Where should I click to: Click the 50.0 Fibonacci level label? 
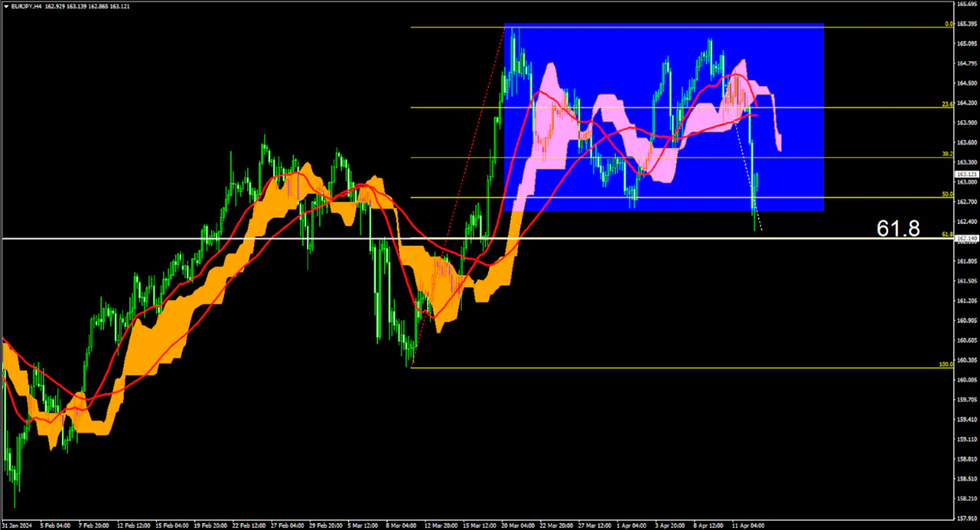[948, 194]
